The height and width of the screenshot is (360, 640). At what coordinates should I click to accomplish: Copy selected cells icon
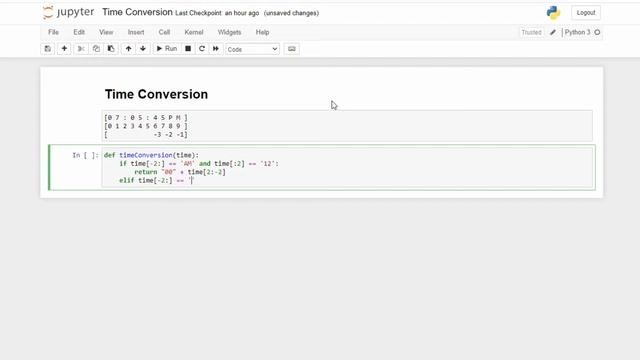point(96,49)
